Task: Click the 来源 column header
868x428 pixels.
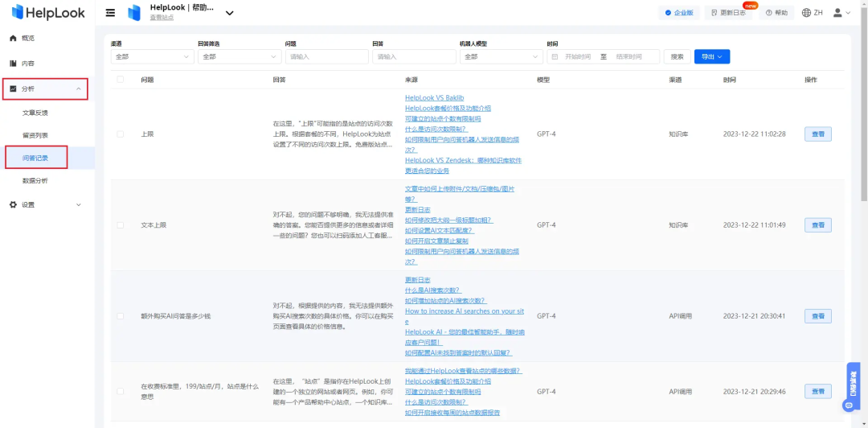Action: tap(411, 80)
